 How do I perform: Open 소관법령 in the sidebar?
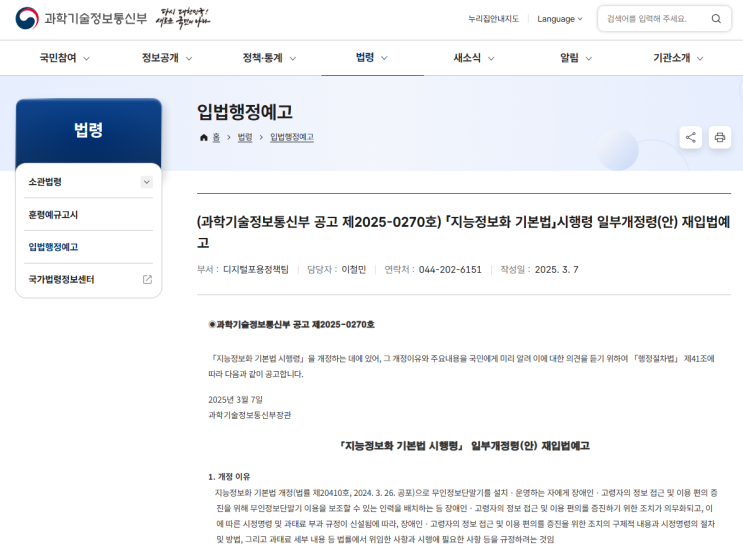45,182
